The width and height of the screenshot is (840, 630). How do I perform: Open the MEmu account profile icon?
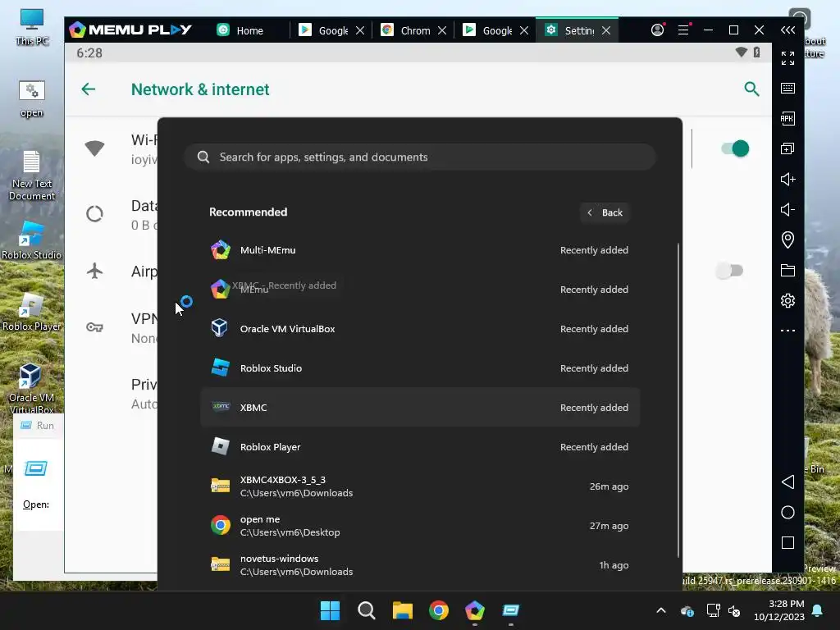[657, 30]
